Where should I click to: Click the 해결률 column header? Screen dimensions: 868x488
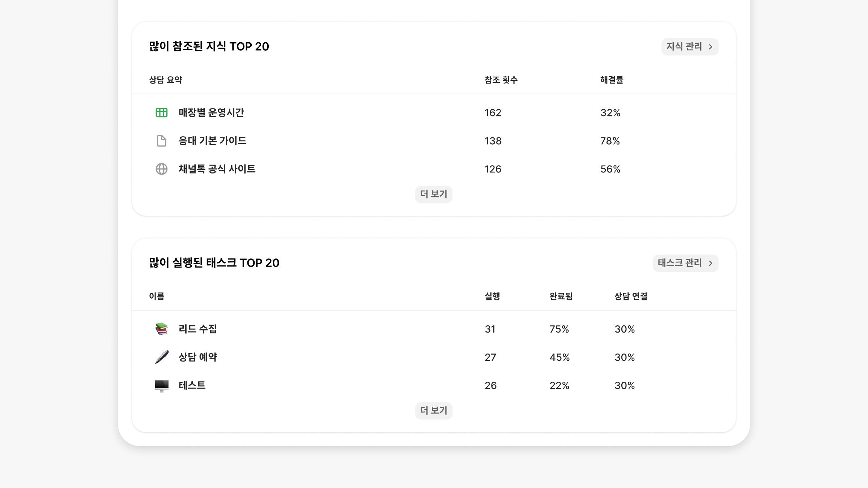[x=612, y=80]
